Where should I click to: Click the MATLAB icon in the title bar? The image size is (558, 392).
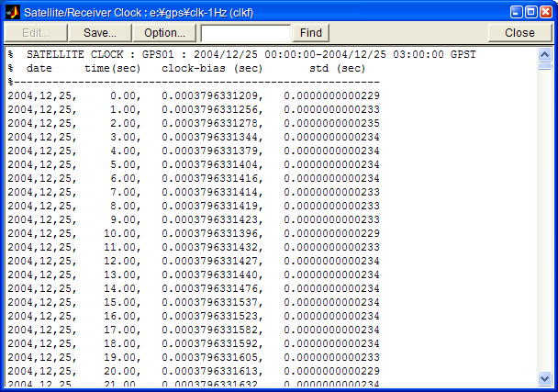click(12, 10)
